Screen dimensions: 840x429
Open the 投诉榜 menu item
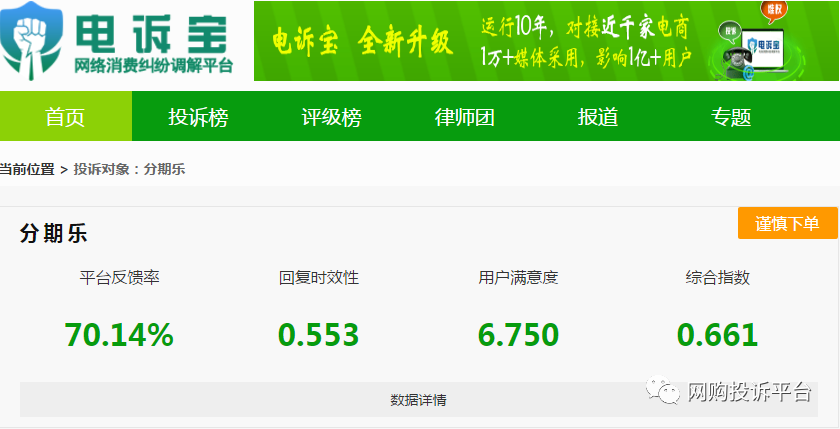[198, 117]
